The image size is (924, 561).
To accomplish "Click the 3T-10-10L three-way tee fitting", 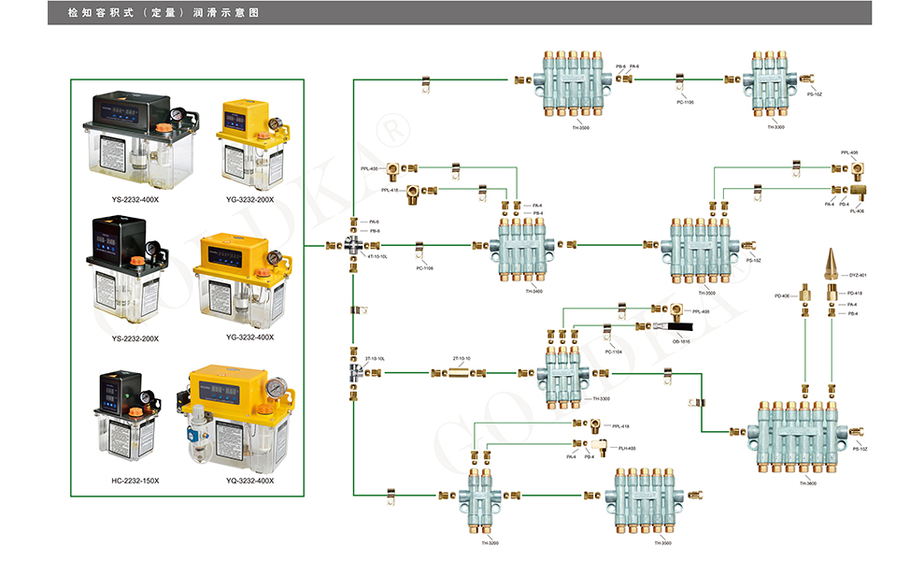I will 354,373.
